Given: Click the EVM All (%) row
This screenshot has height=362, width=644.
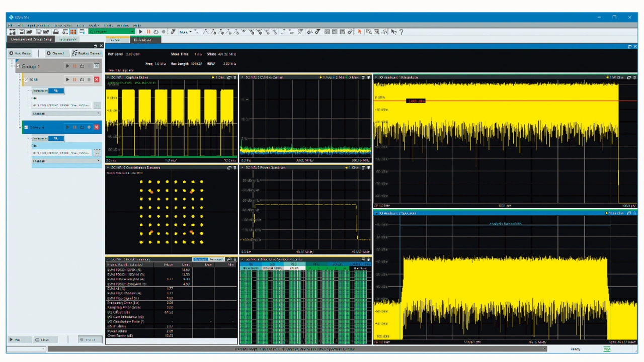Looking at the screenshot, I should pos(171,289).
